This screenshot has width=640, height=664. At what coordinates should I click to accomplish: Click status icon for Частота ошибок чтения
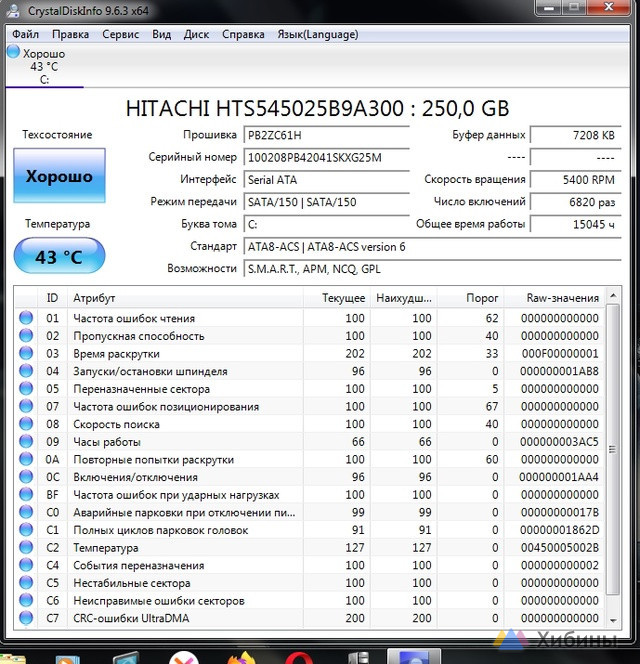tap(26, 318)
